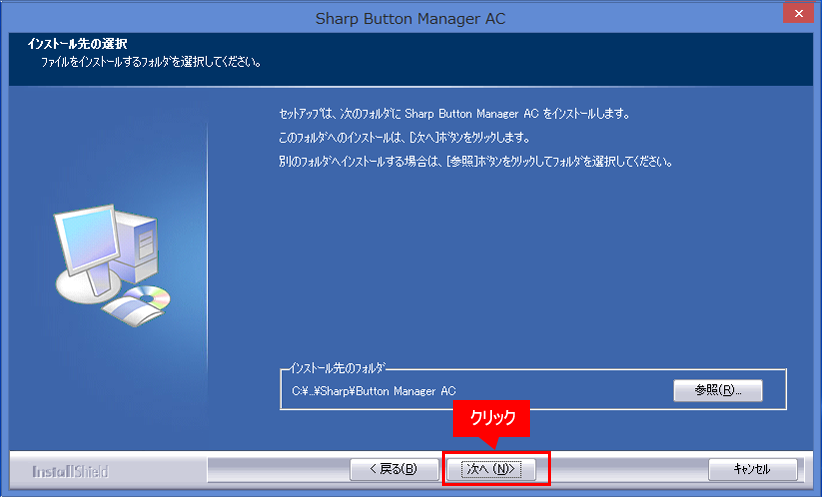Click the Sharp Button Manager AC title bar

click(410, 18)
